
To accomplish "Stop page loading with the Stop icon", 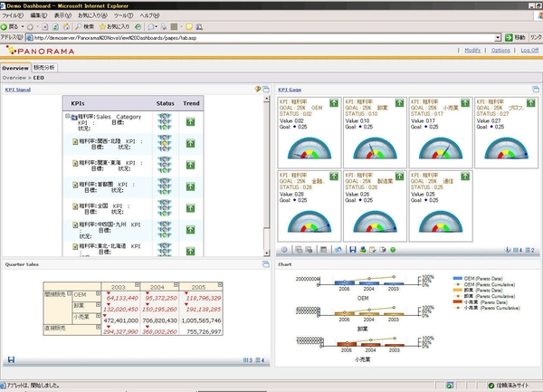I will 45,26.
